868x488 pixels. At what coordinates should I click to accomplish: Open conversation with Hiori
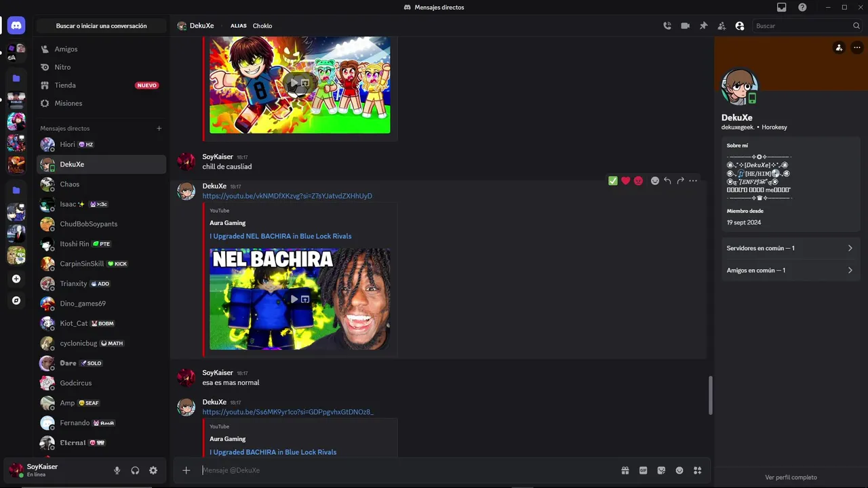tap(100, 144)
